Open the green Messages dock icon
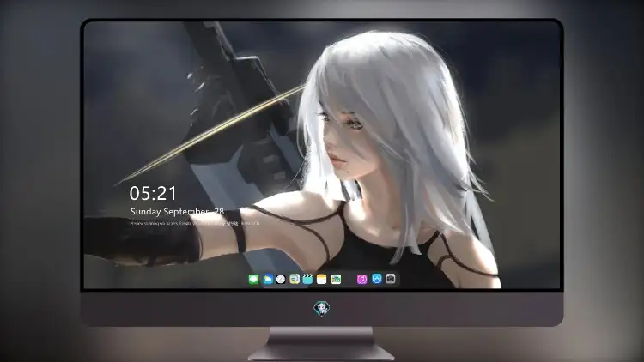 coord(254,280)
